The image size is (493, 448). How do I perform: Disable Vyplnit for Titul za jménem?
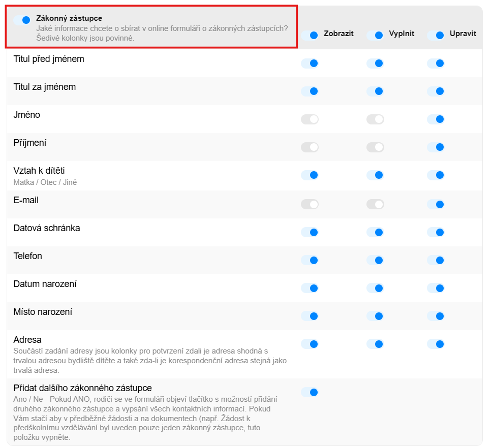pos(375,91)
